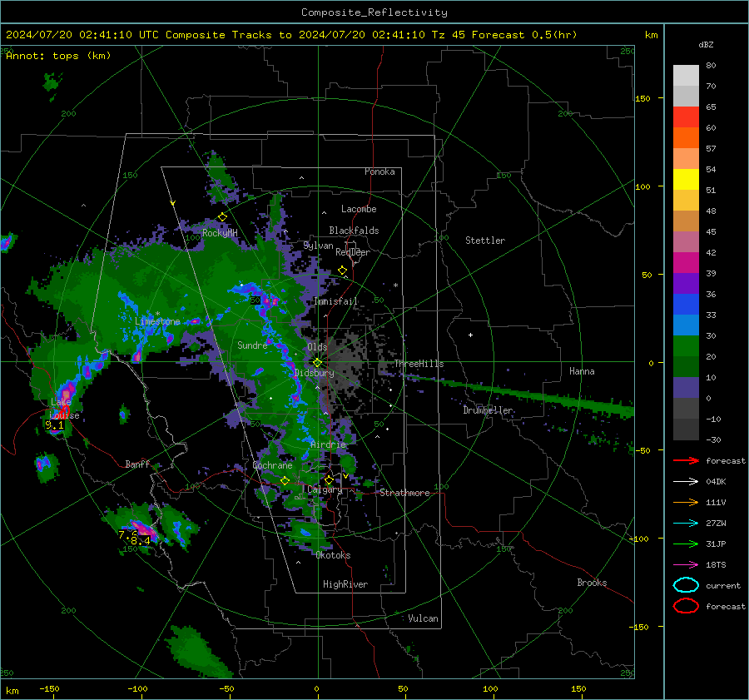Select the yellow swatch between 54 and 51
Viewport: 749px width, 700px height.
pyautogui.click(x=686, y=180)
